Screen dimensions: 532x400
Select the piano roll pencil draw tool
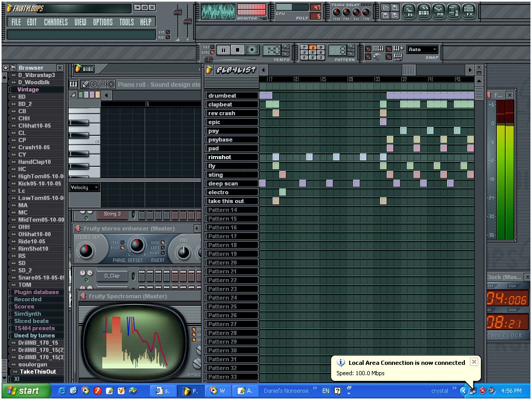click(x=85, y=84)
